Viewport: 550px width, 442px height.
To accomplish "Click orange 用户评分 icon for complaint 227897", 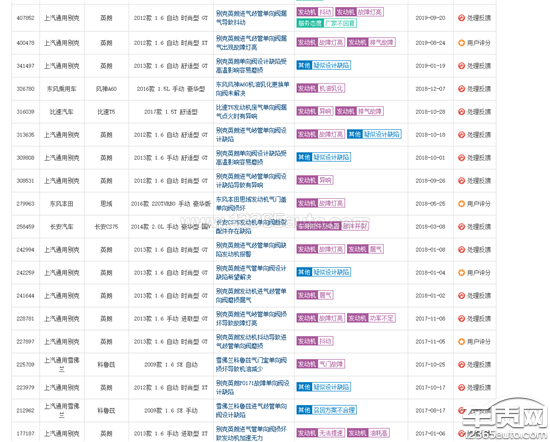I will [462, 341].
